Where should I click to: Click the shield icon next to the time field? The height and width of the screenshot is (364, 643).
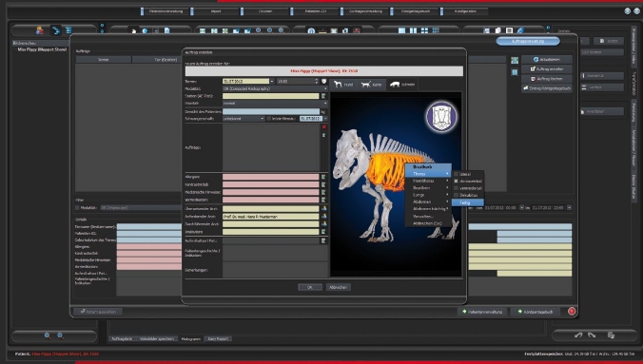[324, 81]
